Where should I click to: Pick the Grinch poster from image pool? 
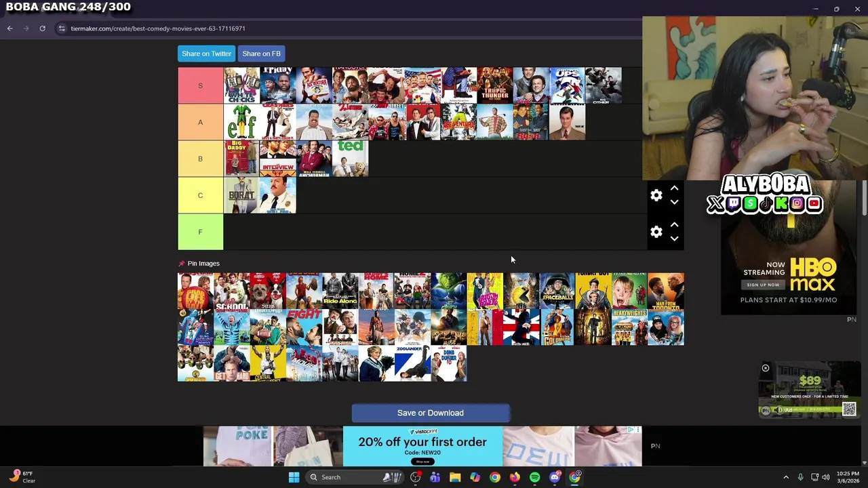pyautogui.click(x=448, y=291)
